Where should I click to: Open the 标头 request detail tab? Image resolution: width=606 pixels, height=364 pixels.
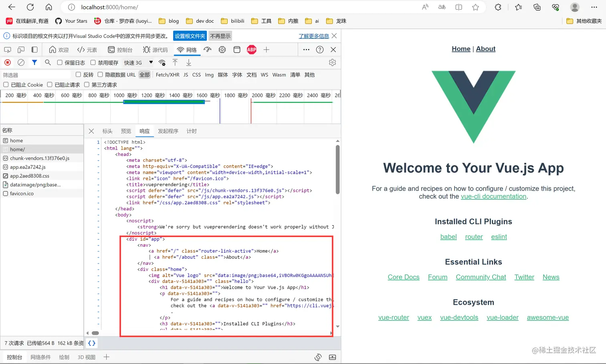107,131
